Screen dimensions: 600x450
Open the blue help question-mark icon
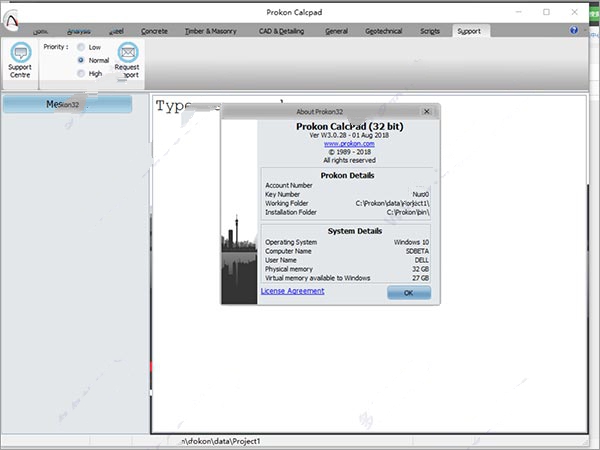pyautogui.click(x=574, y=30)
